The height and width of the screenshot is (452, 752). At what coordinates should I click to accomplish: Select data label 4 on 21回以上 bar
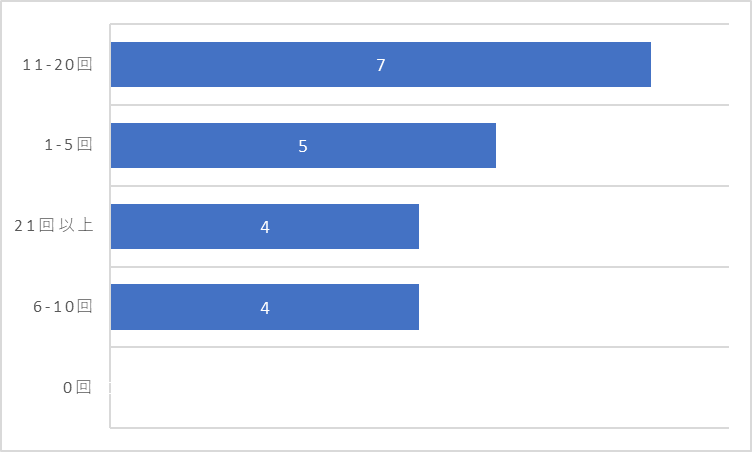(x=265, y=227)
